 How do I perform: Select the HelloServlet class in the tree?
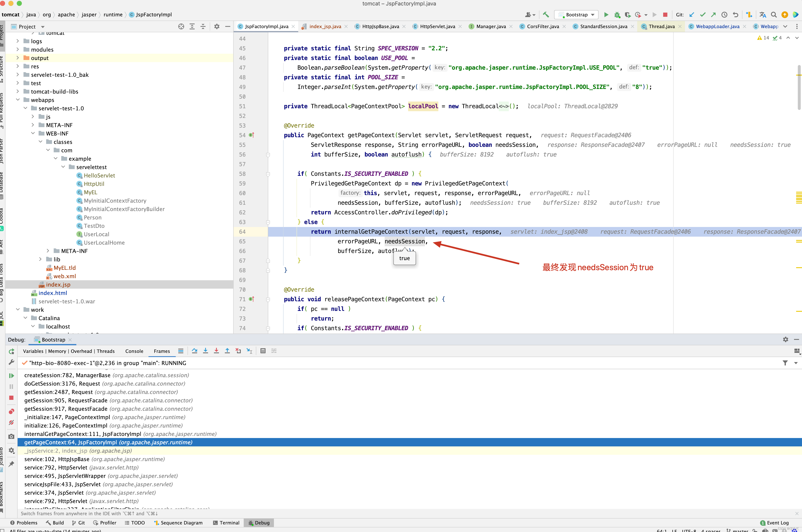[99, 175]
